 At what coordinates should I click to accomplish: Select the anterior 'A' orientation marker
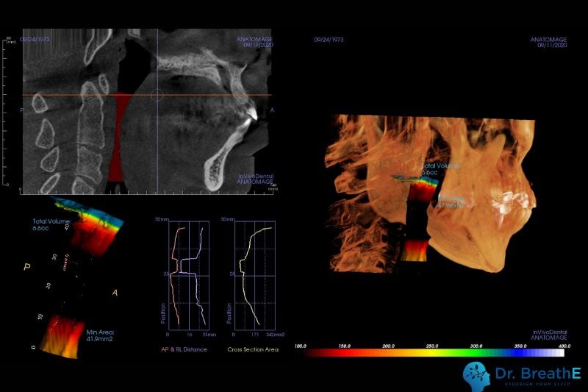115,292
